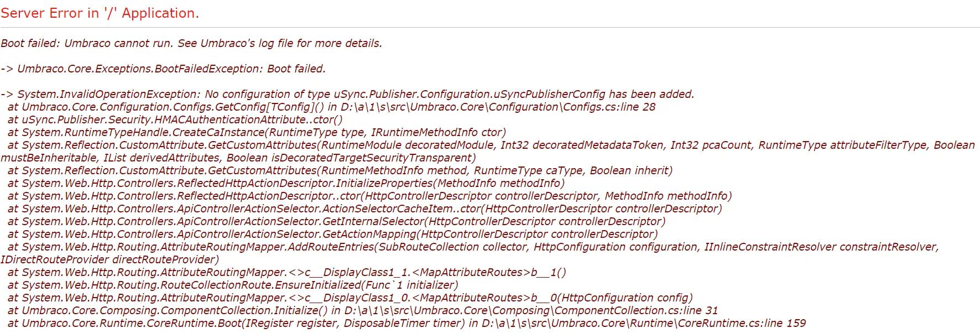Click the CoreRuntime.Boot stack trace line
The width and height of the screenshot is (980, 333).
pos(406,323)
